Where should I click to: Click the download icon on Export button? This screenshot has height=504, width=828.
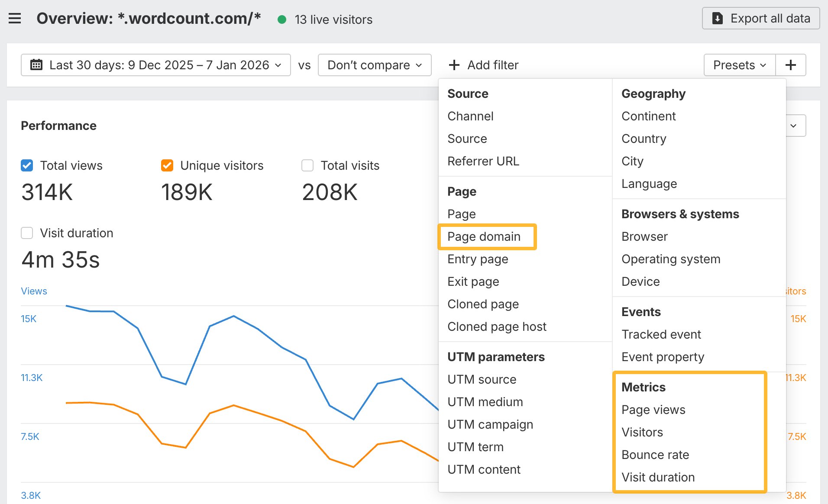718,19
